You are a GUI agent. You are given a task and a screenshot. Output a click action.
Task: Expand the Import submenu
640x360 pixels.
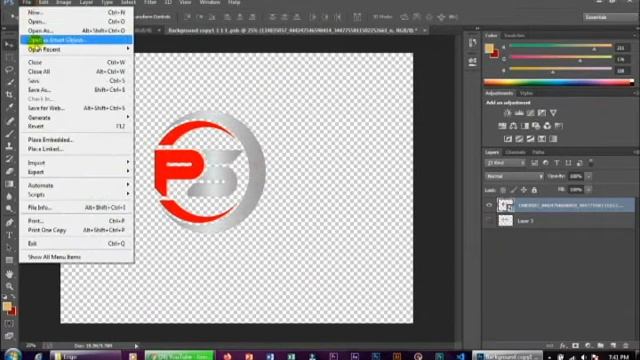(76, 163)
